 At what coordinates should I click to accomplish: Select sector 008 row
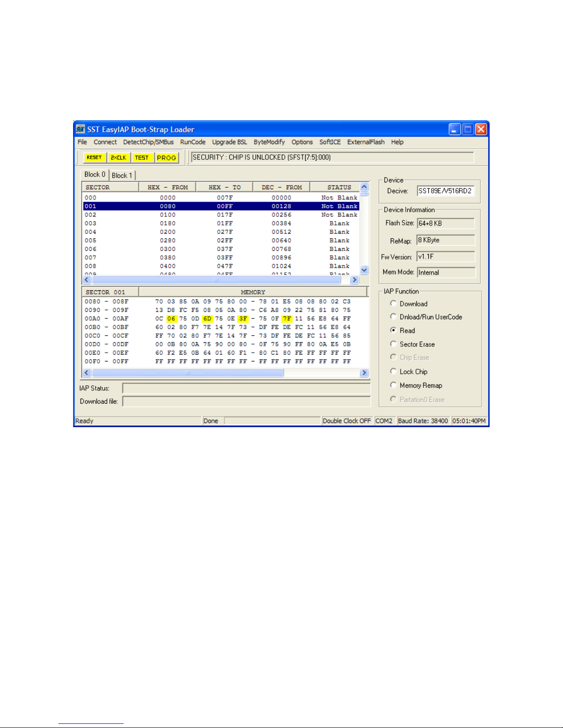point(221,266)
